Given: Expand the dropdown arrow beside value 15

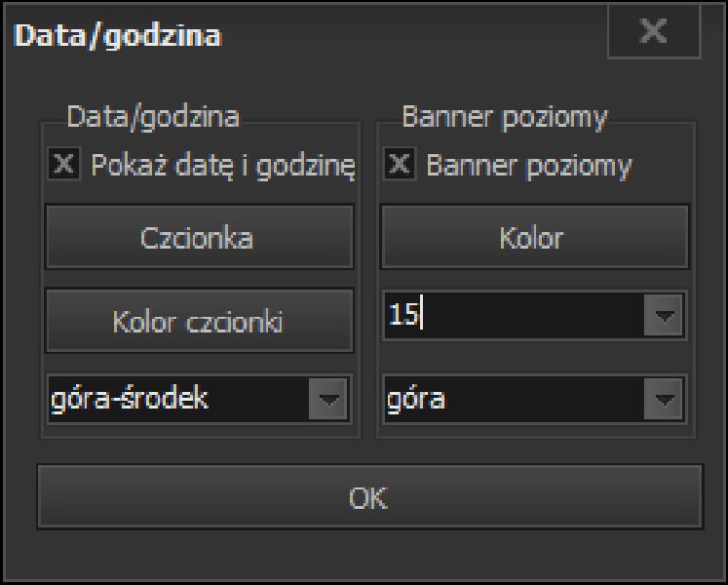Looking at the screenshot, I should [x=664, y=316].
